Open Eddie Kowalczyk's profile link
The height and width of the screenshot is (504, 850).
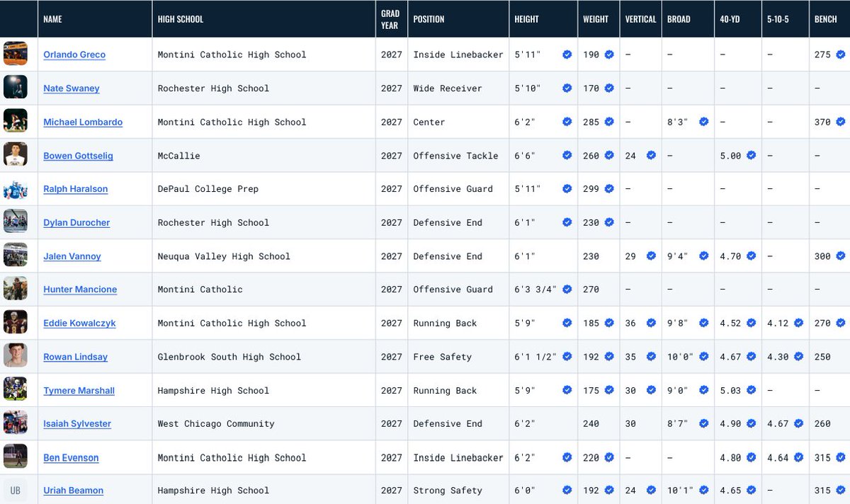point(79,323)
